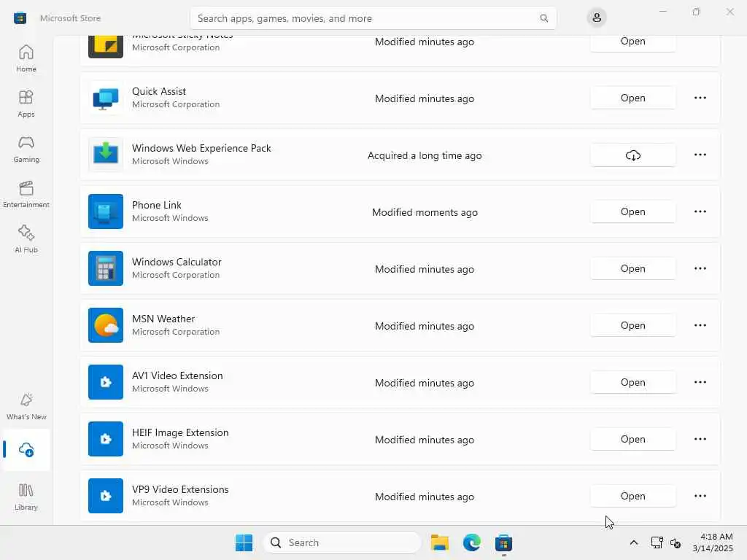Expand more options for AV1 Video Extension
Viewport: 747px width, 560px height.
(x=700, y=382)
